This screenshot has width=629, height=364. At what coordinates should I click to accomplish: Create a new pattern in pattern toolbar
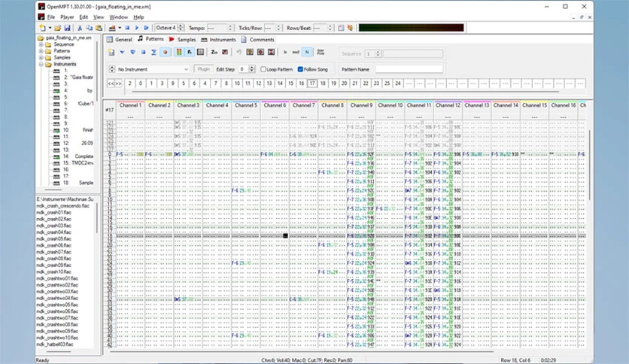point(111,52)
